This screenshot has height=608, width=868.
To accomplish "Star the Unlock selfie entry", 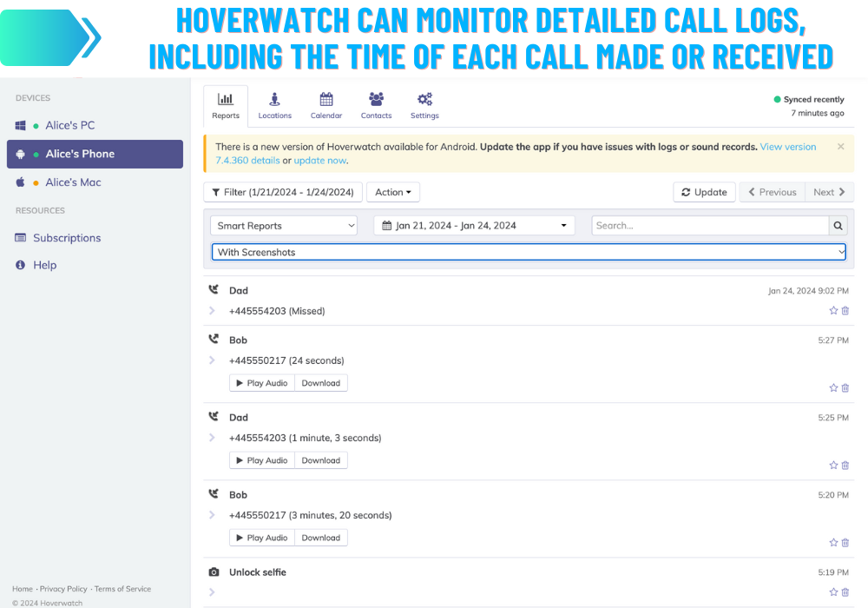I will pyautogui.click(x=832, y=591).
